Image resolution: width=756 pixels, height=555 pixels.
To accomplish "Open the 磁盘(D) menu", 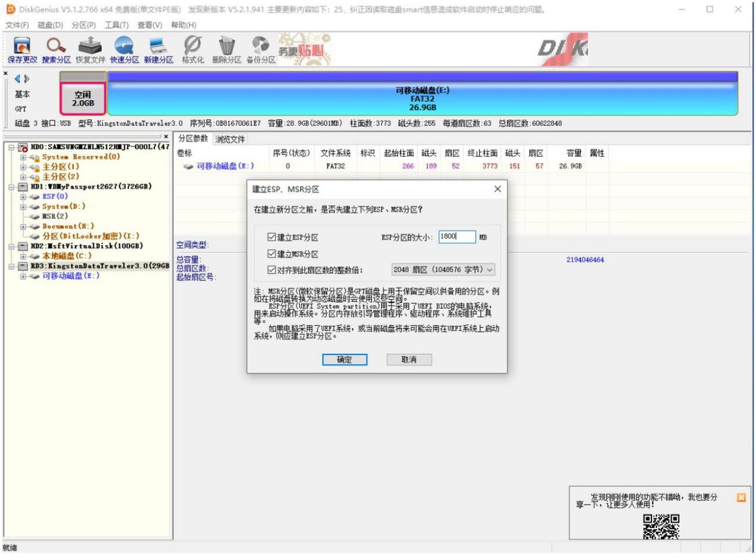I will point(50,25).
